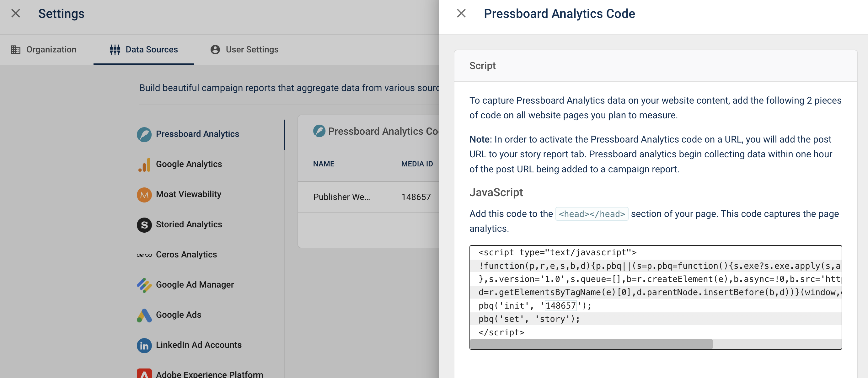Click the 148657 media ID cell
This screenshot has height=378, width=868.
(416, 197)
